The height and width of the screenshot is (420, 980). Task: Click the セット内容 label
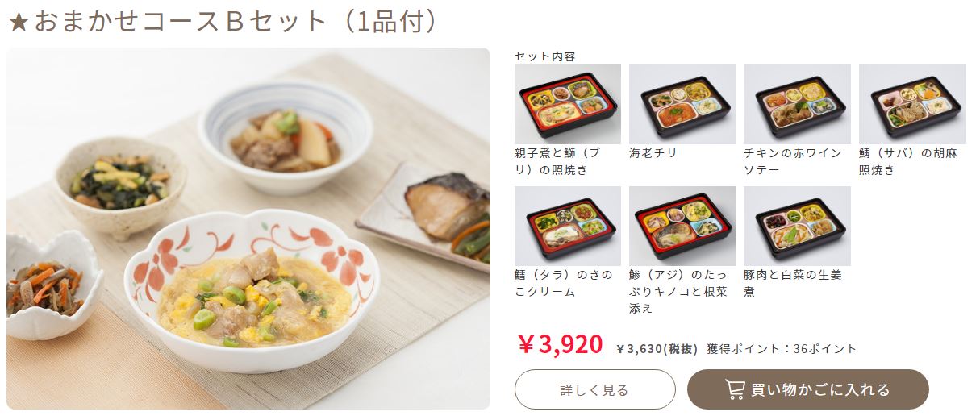(x=545, y=56)
